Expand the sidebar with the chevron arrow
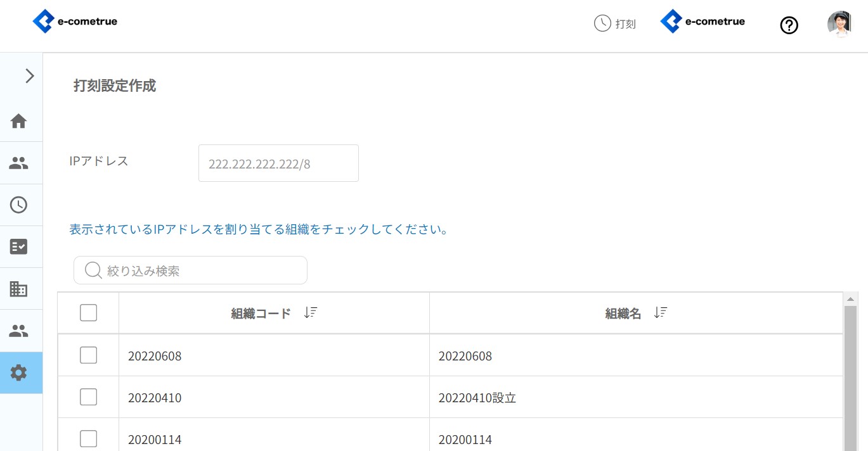The width and height of the screenshot is (868, 451). tap(29, 76)
